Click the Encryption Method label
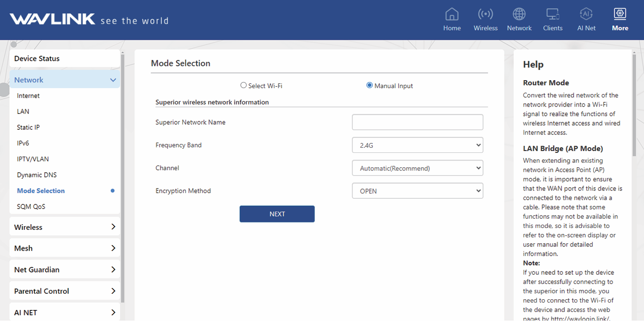Image resolution: width=644 pixels, height=322 pixels. click(183, 191)
